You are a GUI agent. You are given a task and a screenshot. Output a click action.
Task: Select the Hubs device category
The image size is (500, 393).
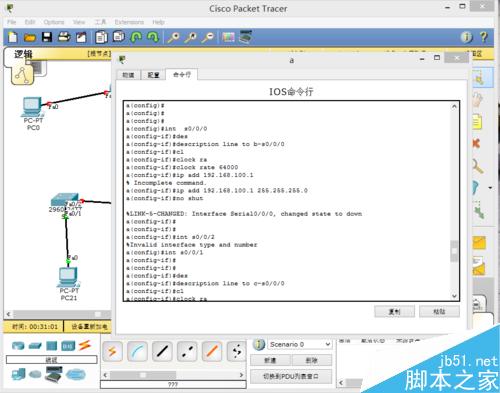(x=51, y=346)
